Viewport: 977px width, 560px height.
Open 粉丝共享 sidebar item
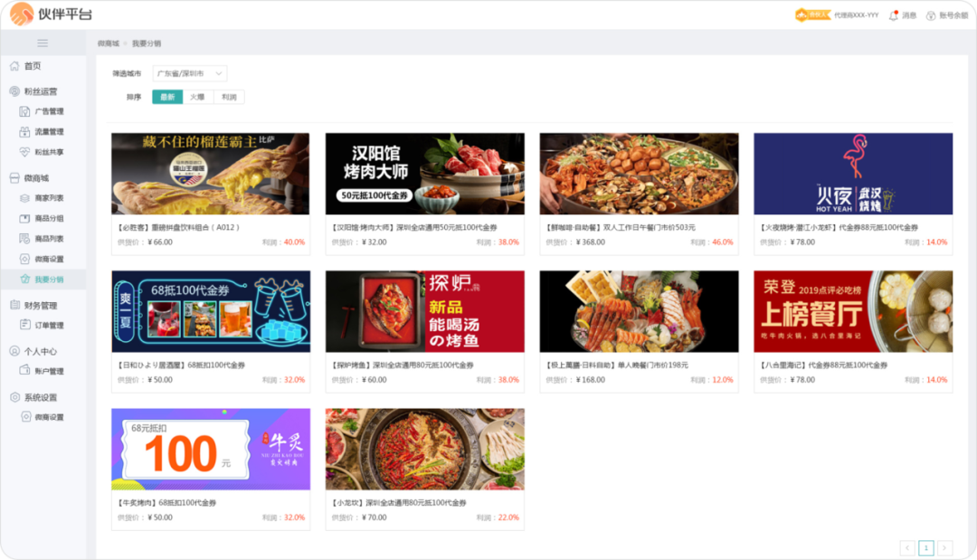pos(48,152)
